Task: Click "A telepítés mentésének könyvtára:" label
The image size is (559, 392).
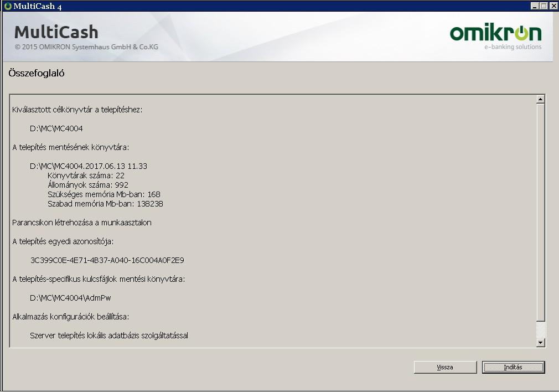Action: click(71, 147)
